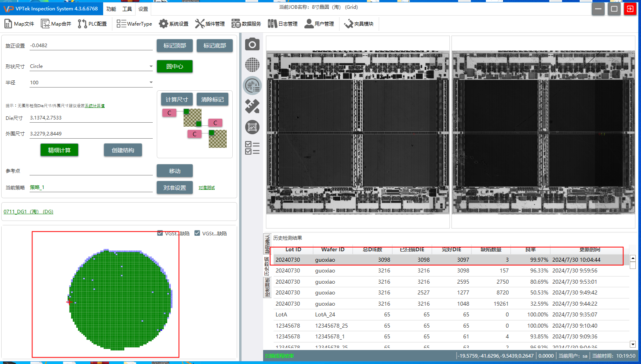This screenshot has height=364, width=641.
Task: Open the 工具 menu
Action: [x=127, y=9]
